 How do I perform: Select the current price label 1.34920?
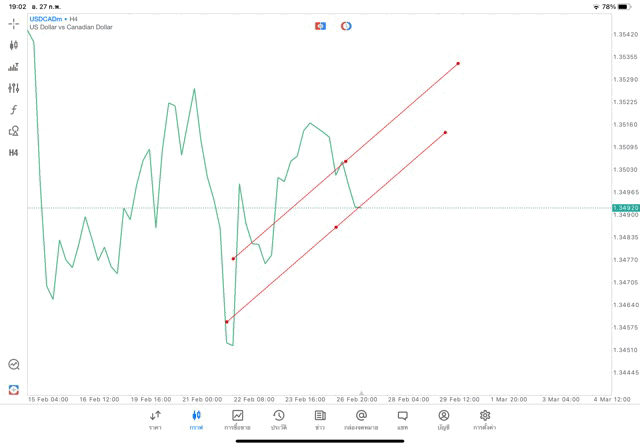[x=625, y=208]
